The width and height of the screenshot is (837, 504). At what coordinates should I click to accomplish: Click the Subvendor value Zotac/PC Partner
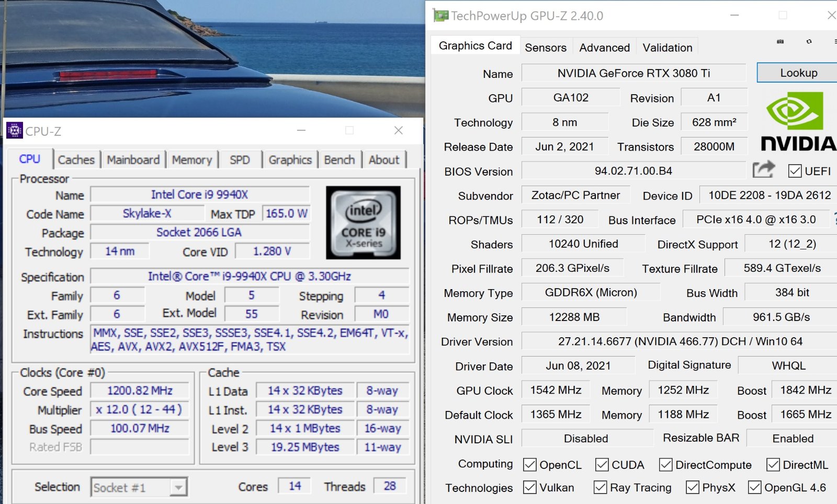(575, 195)
